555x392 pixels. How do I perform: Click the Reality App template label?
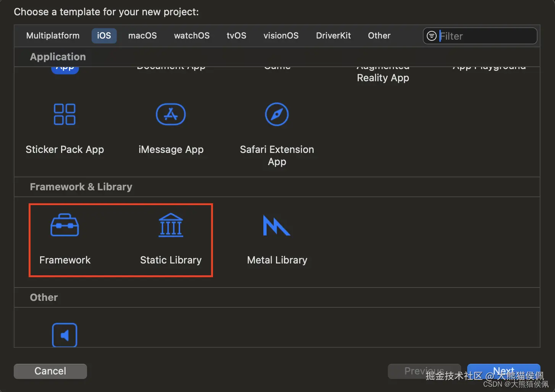pyautogui.click(x=383, y=78)
